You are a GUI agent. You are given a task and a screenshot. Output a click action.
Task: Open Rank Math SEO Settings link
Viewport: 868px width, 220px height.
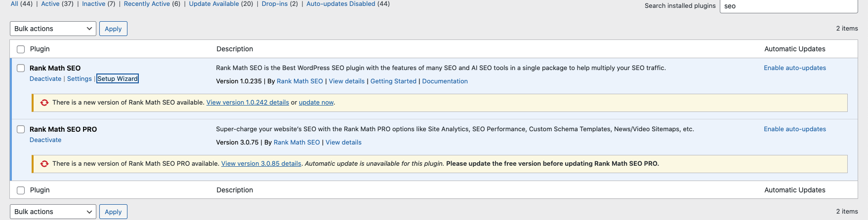pos(80,79)
